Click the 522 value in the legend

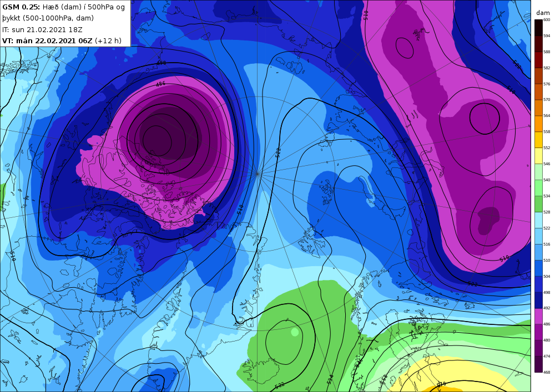[547, 228]
